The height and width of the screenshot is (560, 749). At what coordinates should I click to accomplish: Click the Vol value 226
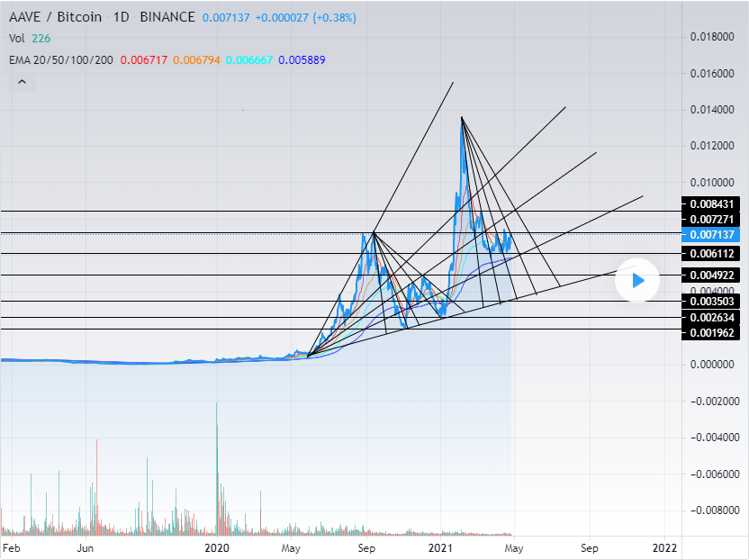(x=41, y=39)
